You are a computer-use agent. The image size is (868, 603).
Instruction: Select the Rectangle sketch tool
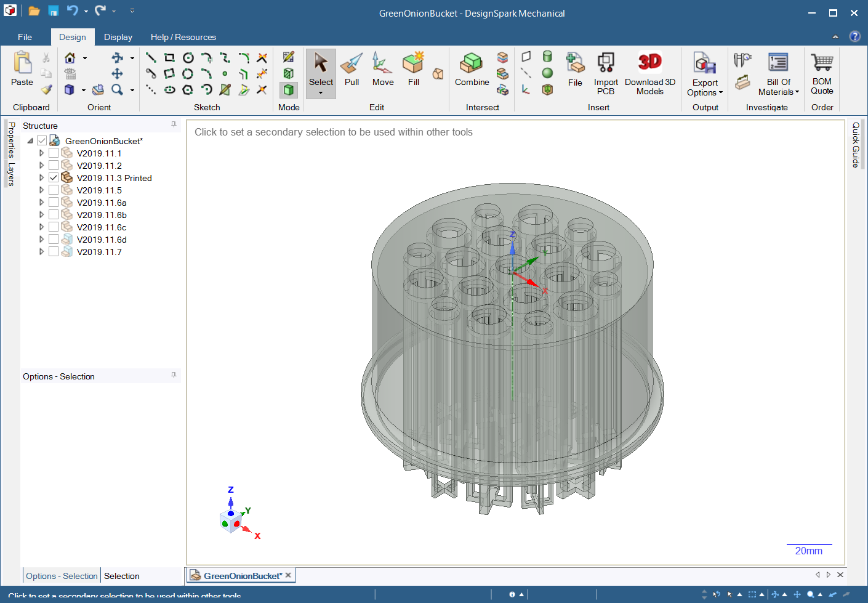click(169, 58)
